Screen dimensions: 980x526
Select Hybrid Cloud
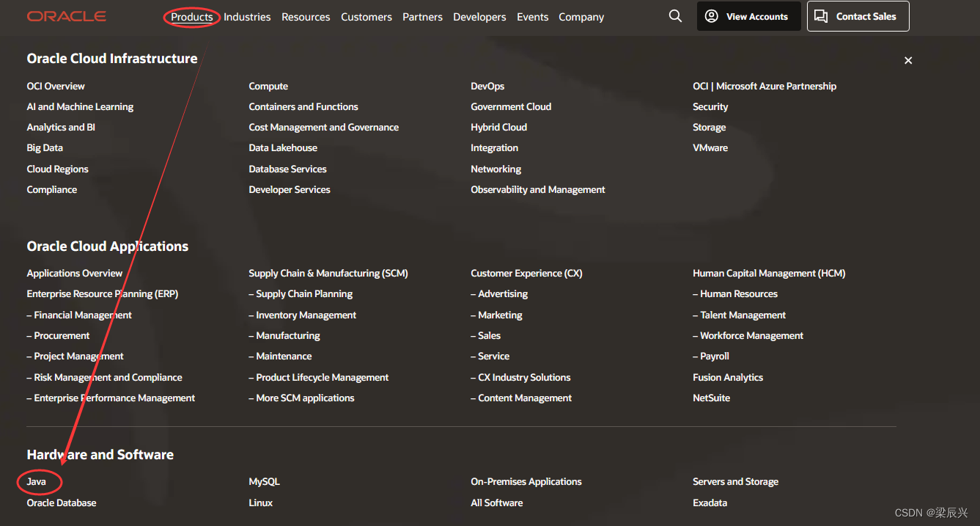pyautogui.click(x=498, y=127)
